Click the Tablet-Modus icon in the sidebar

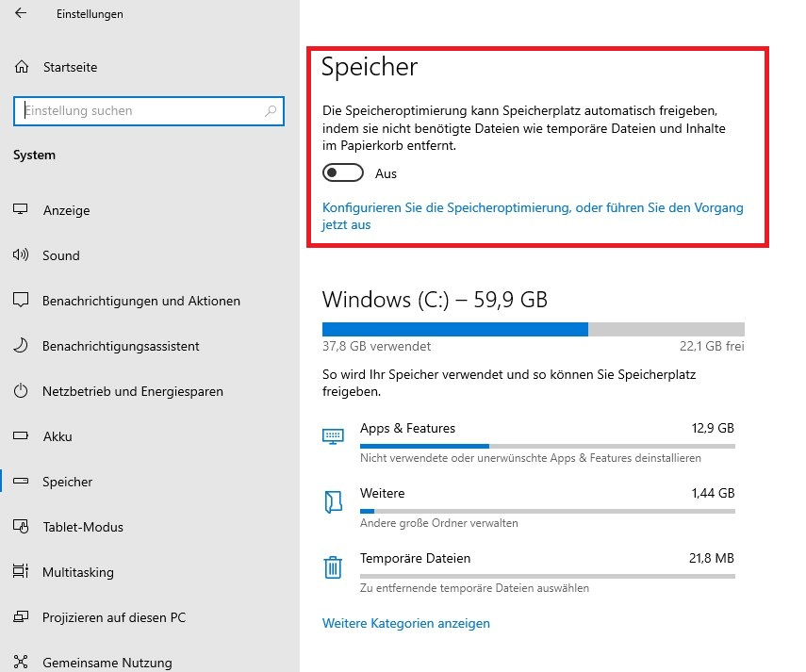point(21,527)
